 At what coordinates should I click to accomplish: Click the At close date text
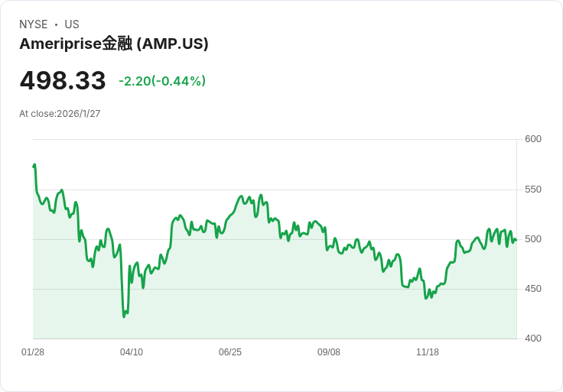click(x=60, y=114)
